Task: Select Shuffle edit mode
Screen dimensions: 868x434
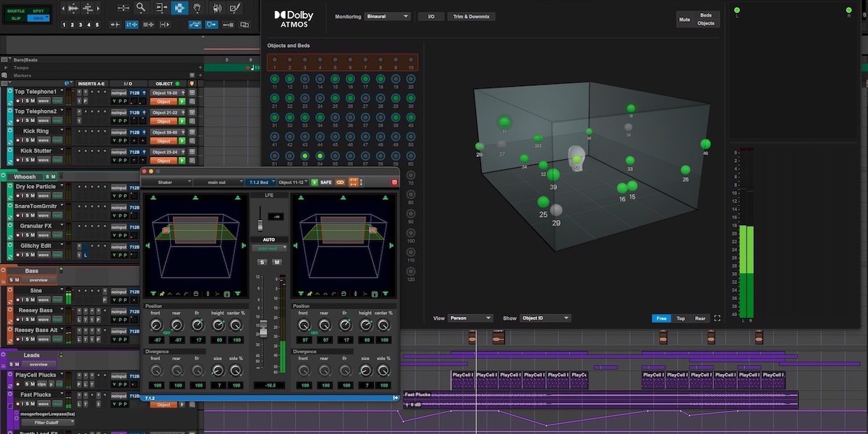Action: pos(17,11)
